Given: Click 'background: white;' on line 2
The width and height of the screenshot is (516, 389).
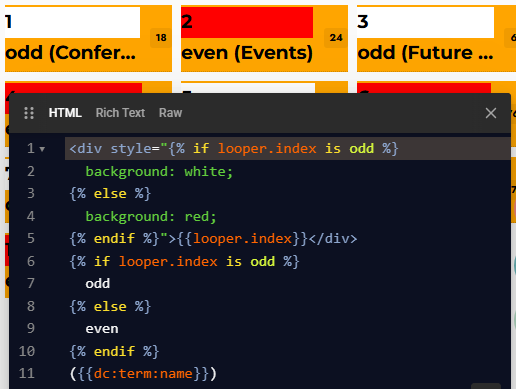Looking at the screenshot, I should coord(159,172).
